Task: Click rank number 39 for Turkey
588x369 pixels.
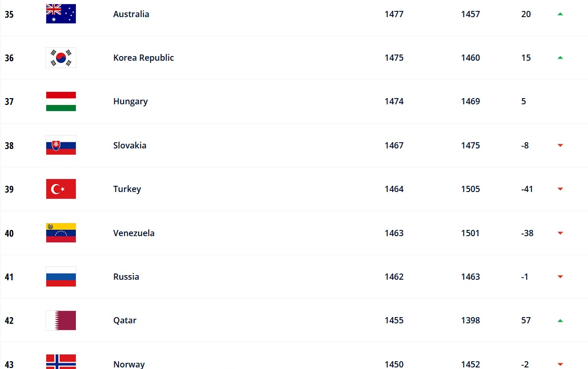Action: pos(9,189)
